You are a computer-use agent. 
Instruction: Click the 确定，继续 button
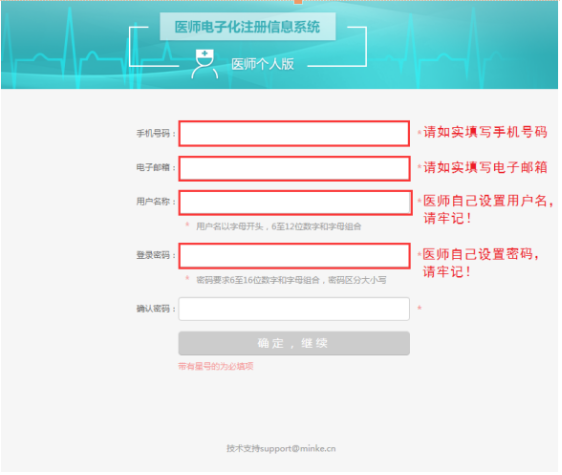pyautogui.click(x=294, y=343)
